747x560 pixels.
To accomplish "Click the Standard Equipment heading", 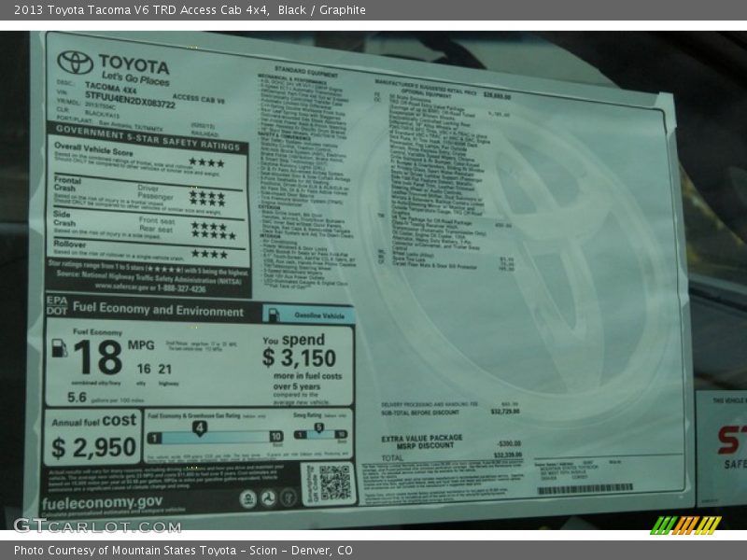I will 306,72.
